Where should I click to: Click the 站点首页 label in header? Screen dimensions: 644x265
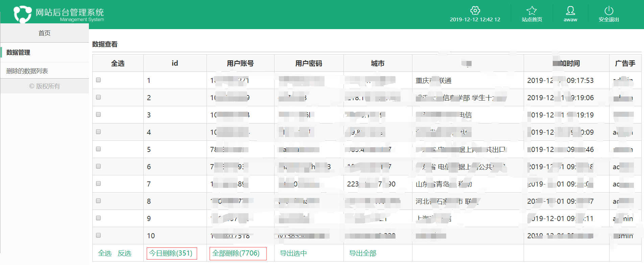point(532,20)
